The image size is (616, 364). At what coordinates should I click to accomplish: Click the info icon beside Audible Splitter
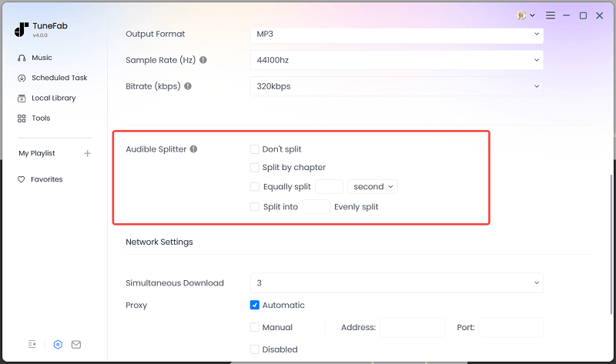point(193,149)
